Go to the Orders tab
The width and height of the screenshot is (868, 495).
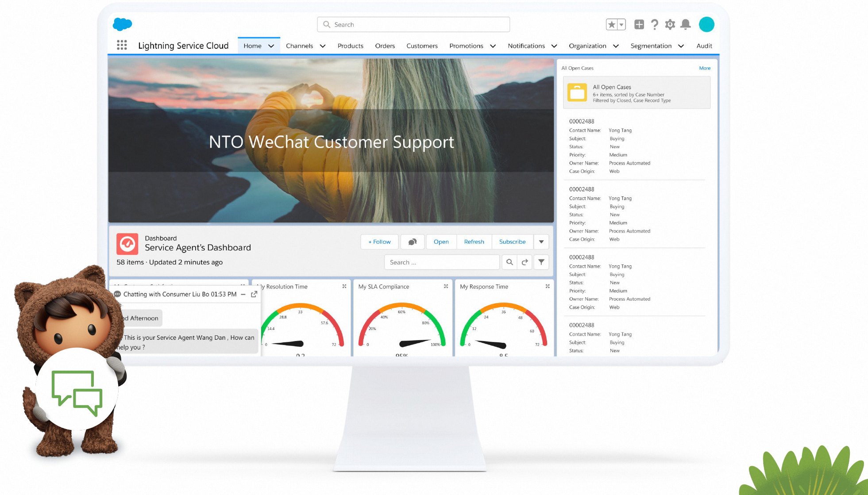click(x=385, y=46)
